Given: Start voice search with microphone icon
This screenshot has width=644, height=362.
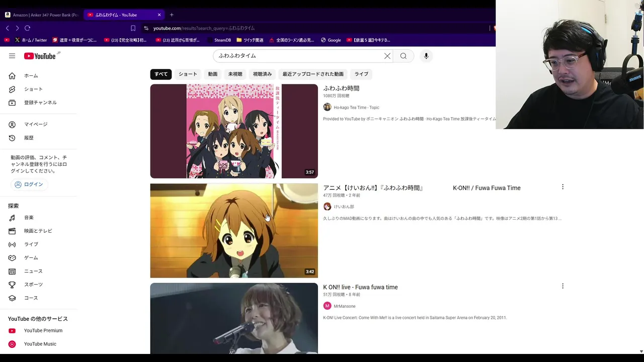Looking at the screenshot, I should point(426,56).
